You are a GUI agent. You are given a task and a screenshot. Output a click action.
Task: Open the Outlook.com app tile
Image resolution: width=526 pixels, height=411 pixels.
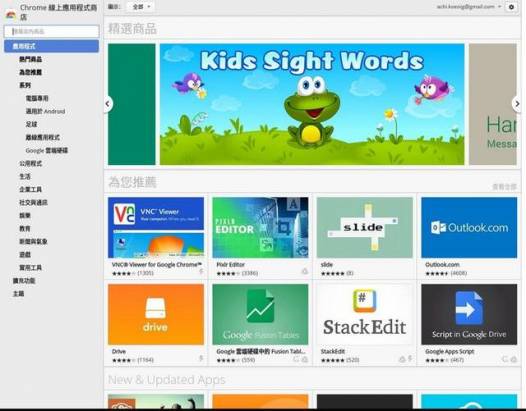469,227
